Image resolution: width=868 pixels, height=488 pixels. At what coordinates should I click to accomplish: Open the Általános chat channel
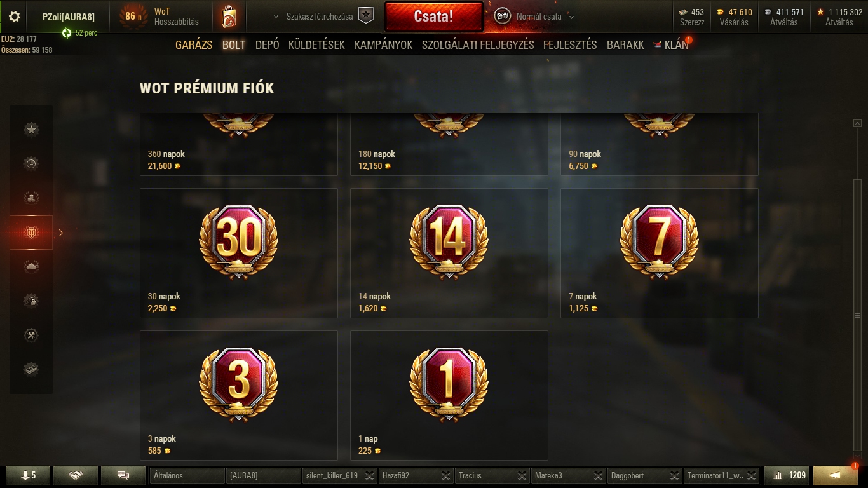[187, 475]
